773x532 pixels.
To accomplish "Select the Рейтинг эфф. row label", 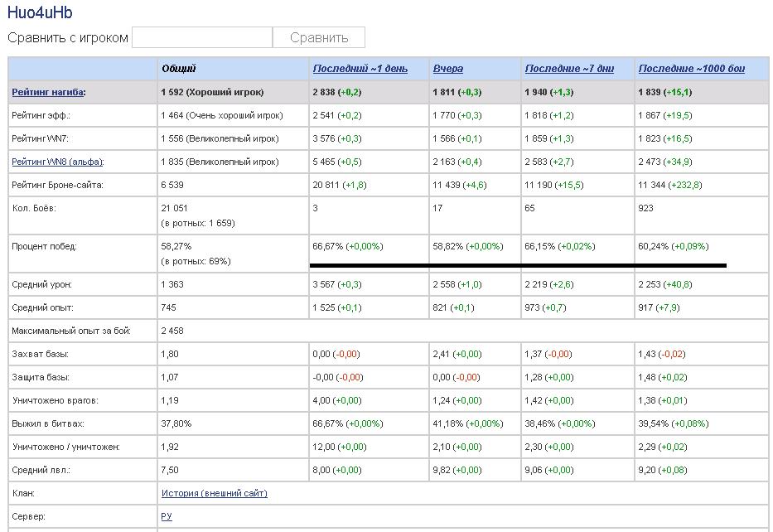I will [41, 116].
